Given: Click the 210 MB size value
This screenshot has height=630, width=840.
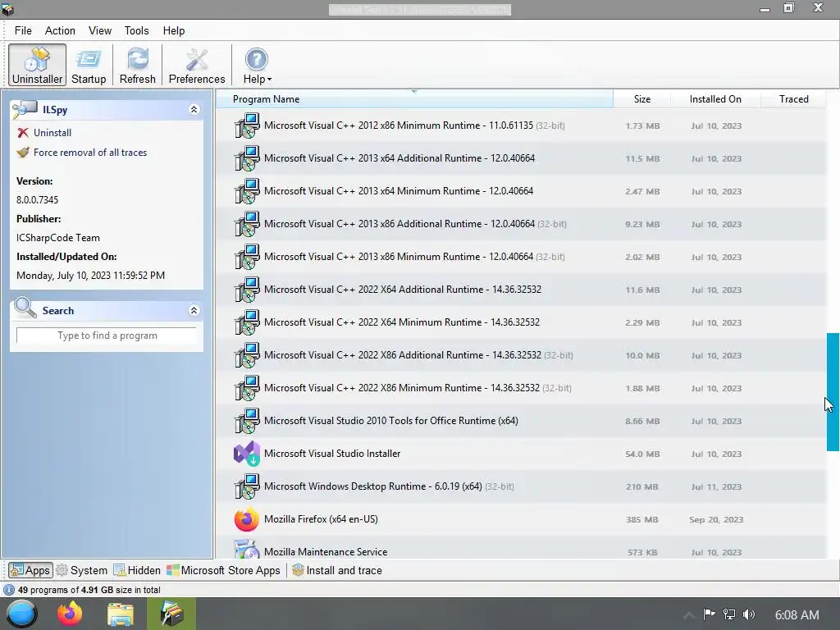Looking at the screenshot, I should 641,487.
